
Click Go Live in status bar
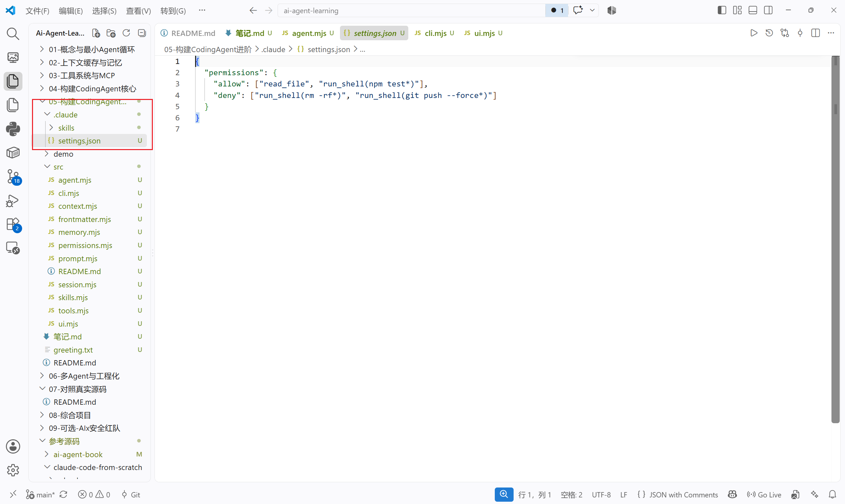tap(764, 494)
